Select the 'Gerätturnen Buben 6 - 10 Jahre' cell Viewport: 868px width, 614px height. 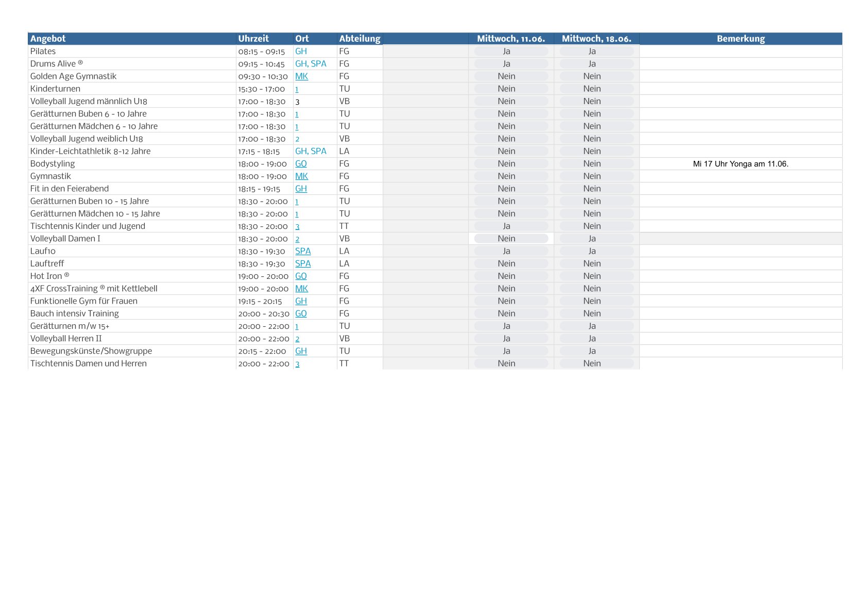(x=132, y=113)
